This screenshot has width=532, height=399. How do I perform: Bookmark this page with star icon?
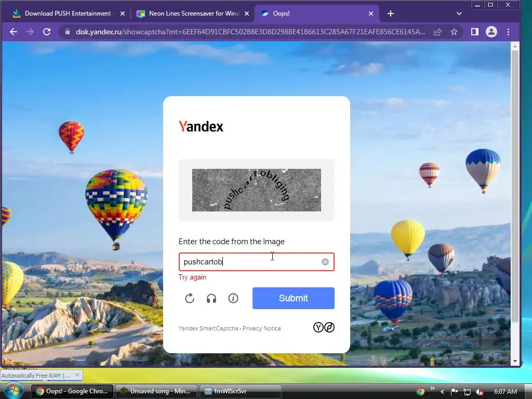(454, 32)
